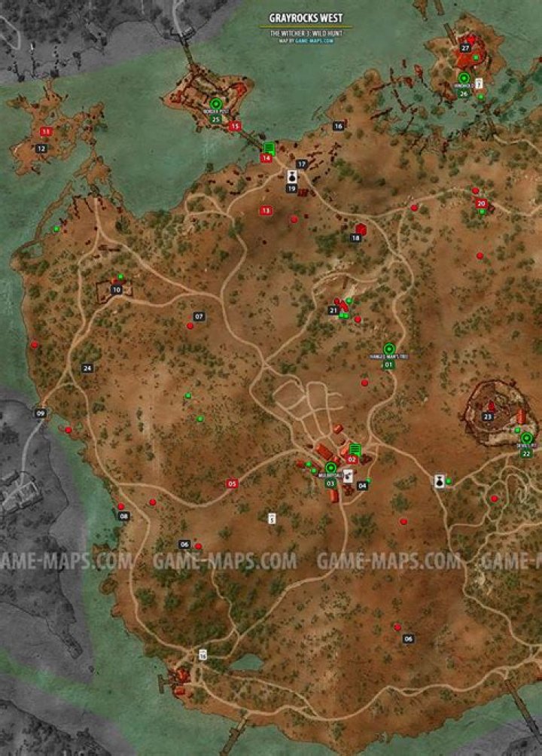The height and width of the screenshot is (756, 542).
Task: Click marker 23 inside the pit
Action: [488, 417]
